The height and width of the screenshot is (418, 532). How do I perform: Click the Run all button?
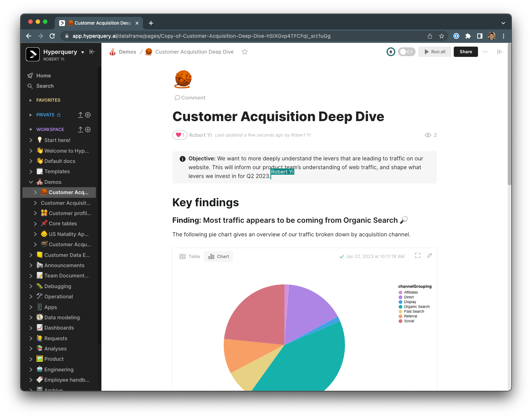(x=434, y=51)
